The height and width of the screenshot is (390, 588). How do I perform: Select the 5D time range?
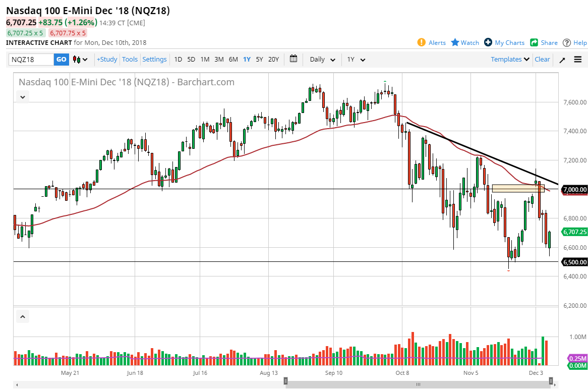191,59
